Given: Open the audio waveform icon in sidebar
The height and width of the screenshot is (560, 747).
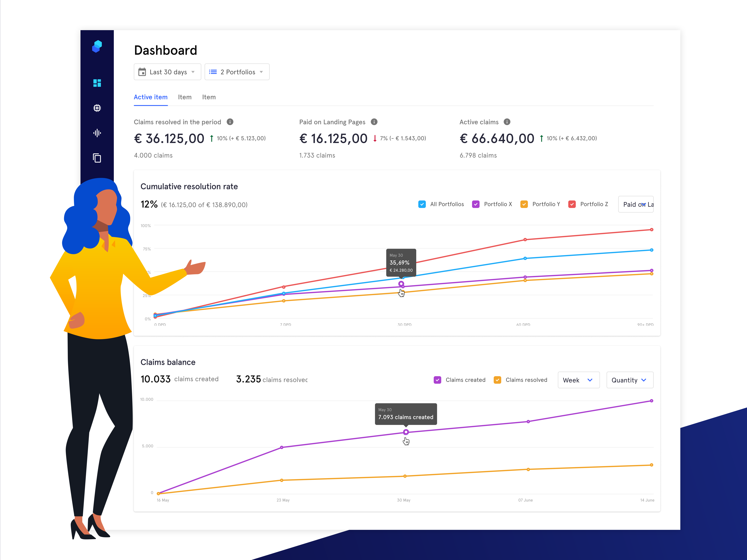Looking at the screenshot, I should pyautogui.click(x=97, y=133).
